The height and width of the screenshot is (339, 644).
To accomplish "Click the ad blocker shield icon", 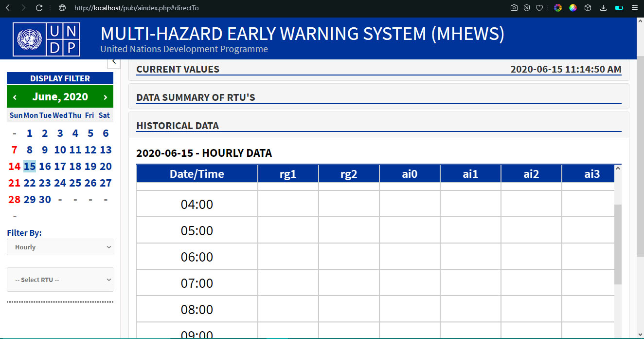I will pos(527,8).
